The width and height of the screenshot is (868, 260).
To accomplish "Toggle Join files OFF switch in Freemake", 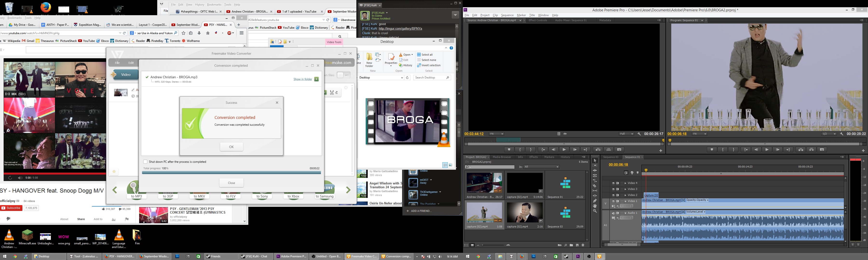I will (343, 75).
